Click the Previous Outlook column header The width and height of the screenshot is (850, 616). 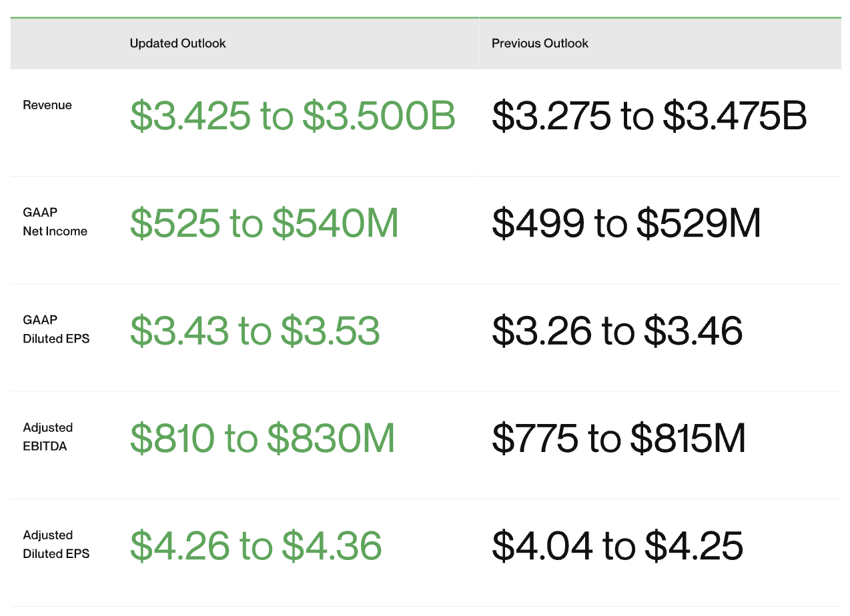540,43
